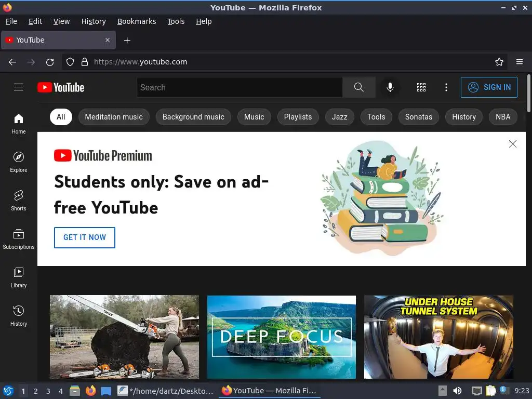Close the YouTube Premium banner
Image resolution: width=532 pixels, height=399 pixels.
[x=513, y=144]
